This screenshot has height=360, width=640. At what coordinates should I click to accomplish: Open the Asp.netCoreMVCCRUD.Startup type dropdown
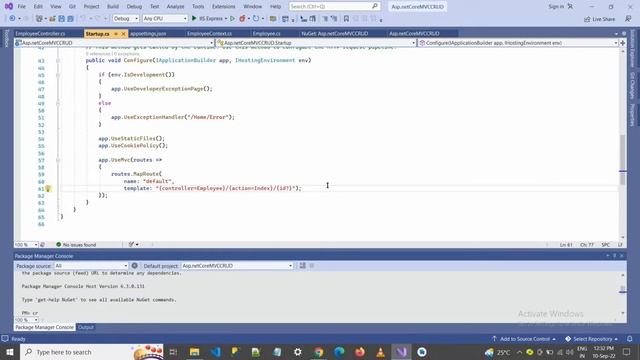[x=316, y=43]
